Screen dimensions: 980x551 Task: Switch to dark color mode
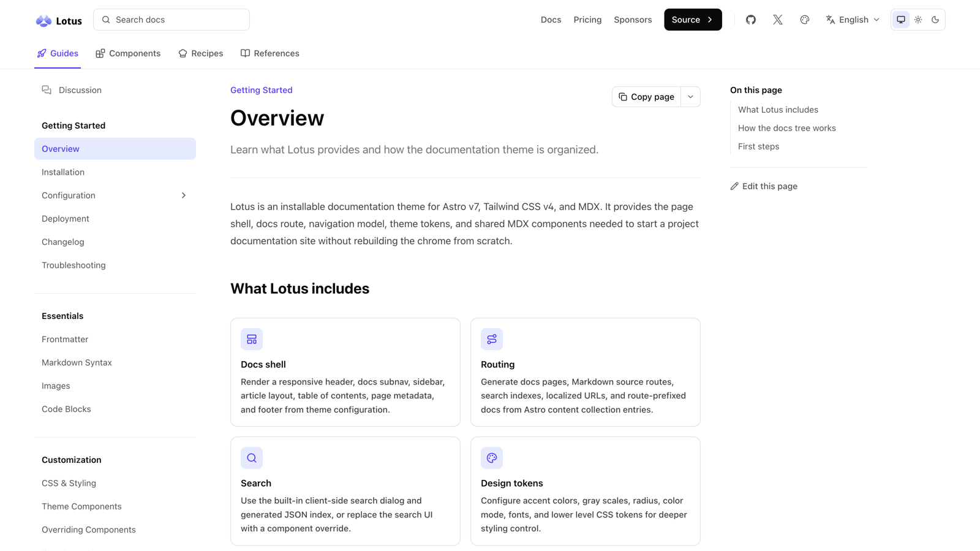(935, 20)
